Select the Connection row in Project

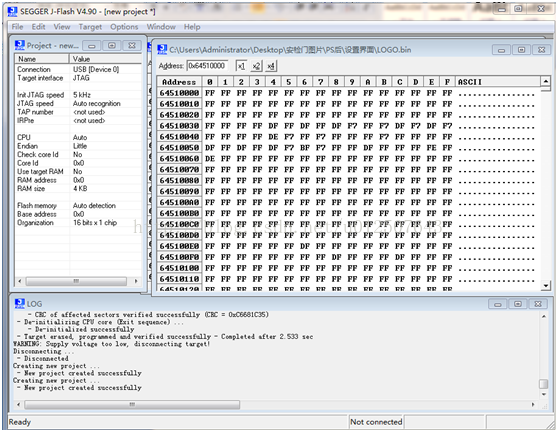point(78,69)
